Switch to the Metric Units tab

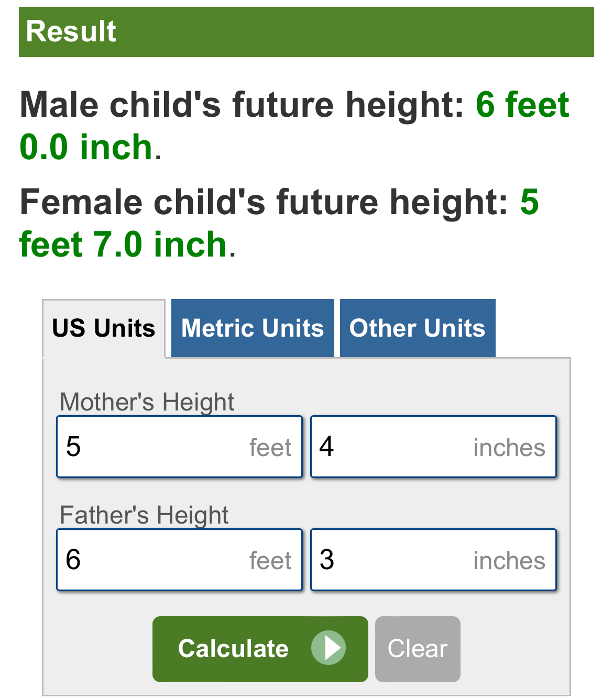pos(253,328)
